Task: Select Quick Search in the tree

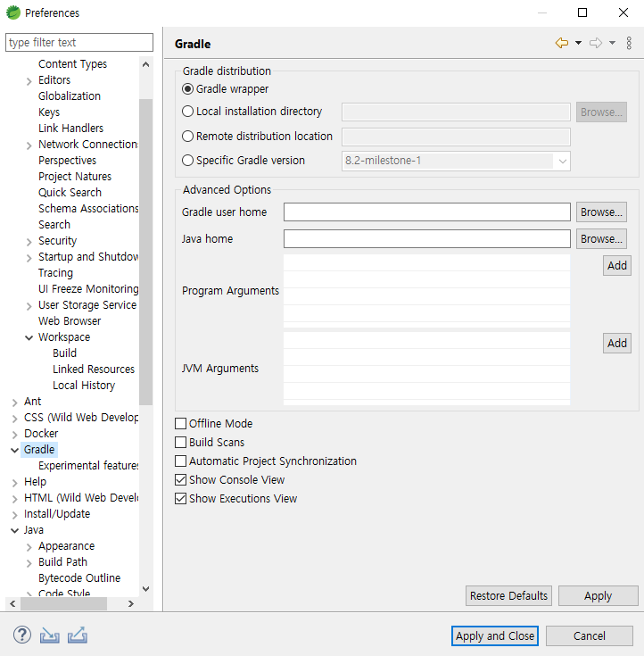Action: (70, 193)
